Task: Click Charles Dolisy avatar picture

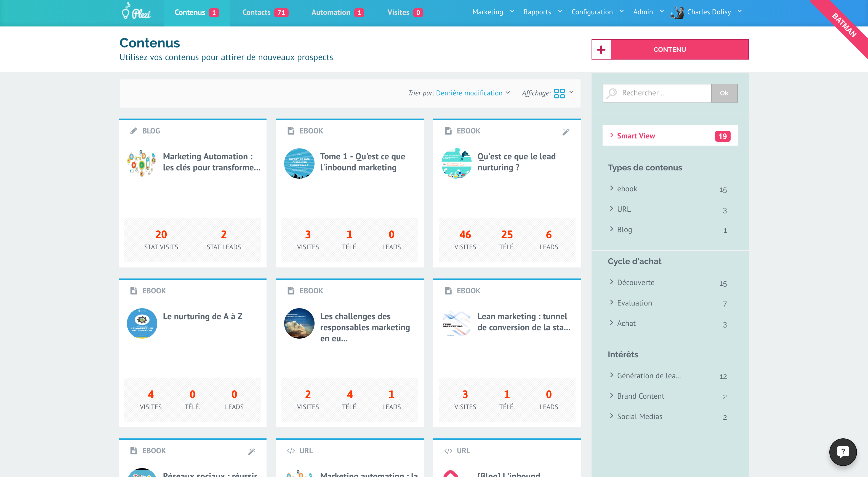Action: 678,12
